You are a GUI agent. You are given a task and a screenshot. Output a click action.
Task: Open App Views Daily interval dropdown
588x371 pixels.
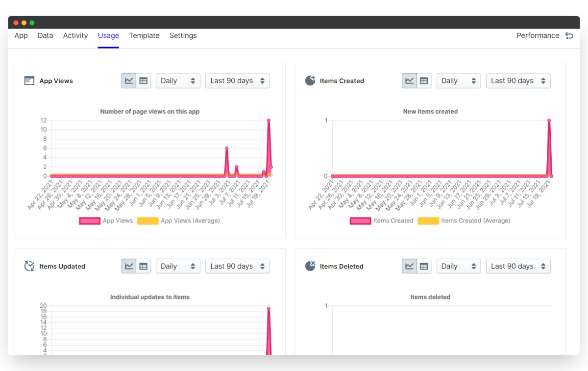178,81
